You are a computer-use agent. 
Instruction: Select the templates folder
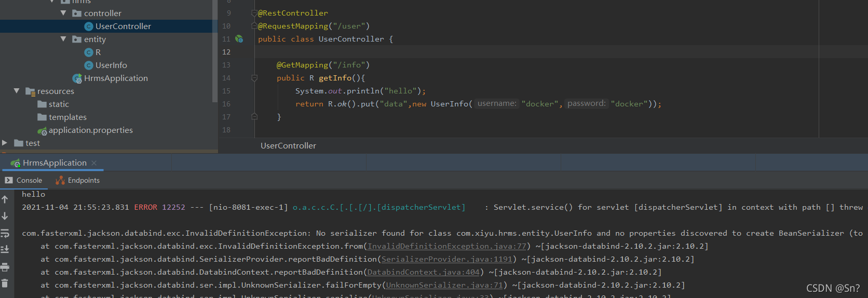[67, 117]
